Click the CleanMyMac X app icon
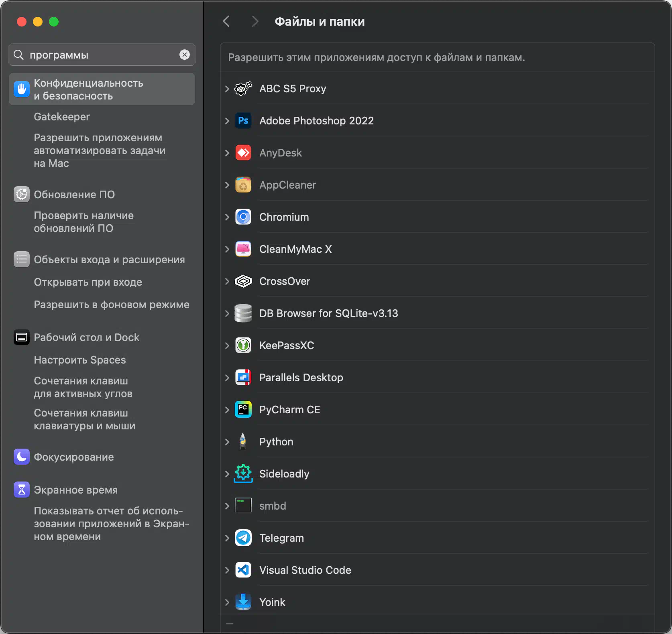672x634 pixels. [243, 249]
